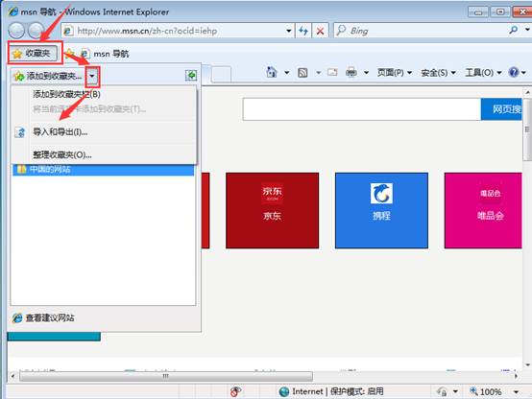Click the red X stop button
Screen dimensions: 532x399
[x=320, y=31]
